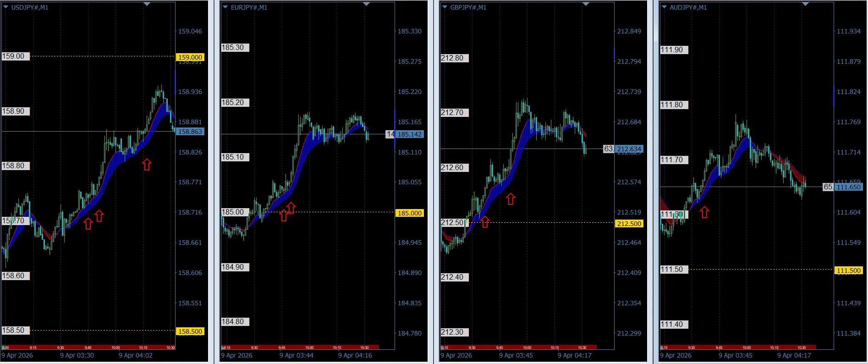Viewport: 868px width, 364px height.
Task: Click the 212.30 level label in GBPJPY chart
Action: [x=455, y=332]
